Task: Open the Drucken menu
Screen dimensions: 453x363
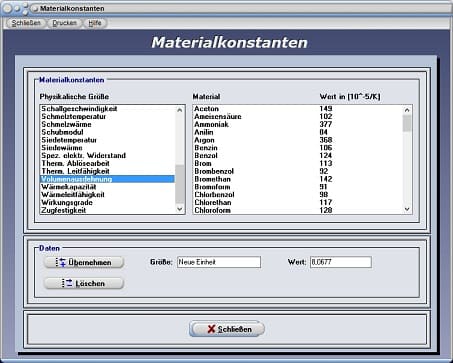Action: pos(64,23)
